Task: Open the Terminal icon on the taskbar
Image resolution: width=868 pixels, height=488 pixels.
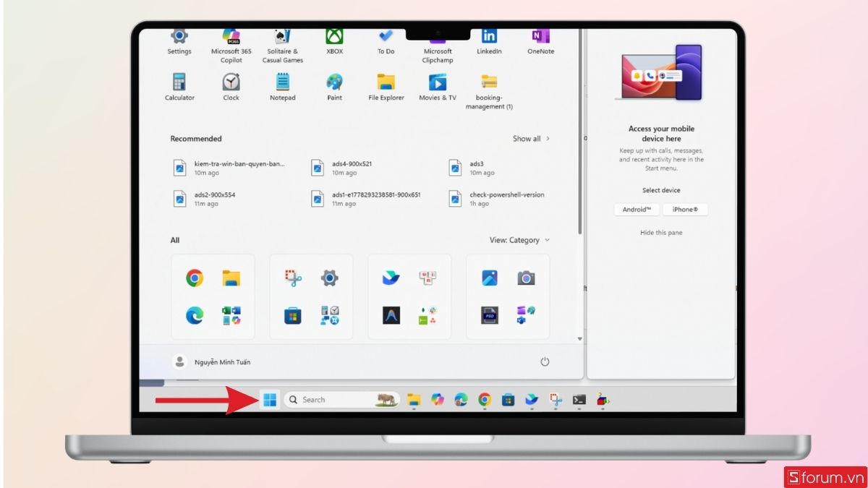Action: (579, 400)
